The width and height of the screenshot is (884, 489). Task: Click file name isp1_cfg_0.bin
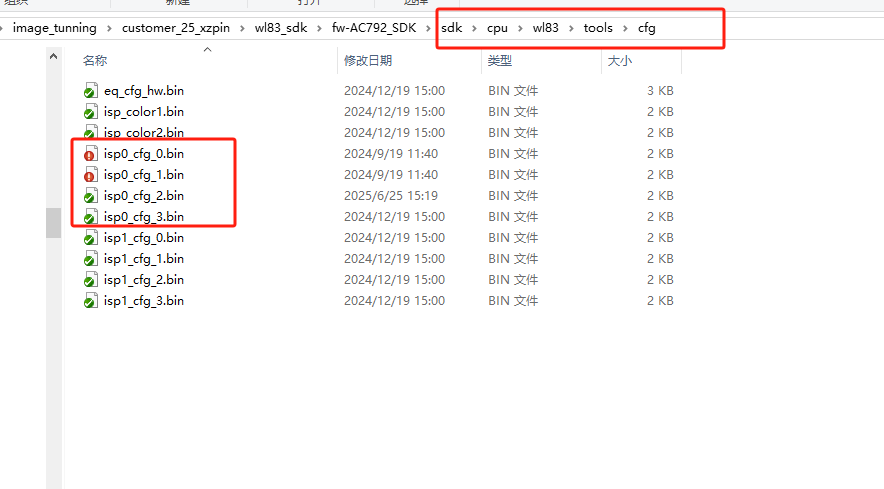pyautogui.click(x=144, y=237)
